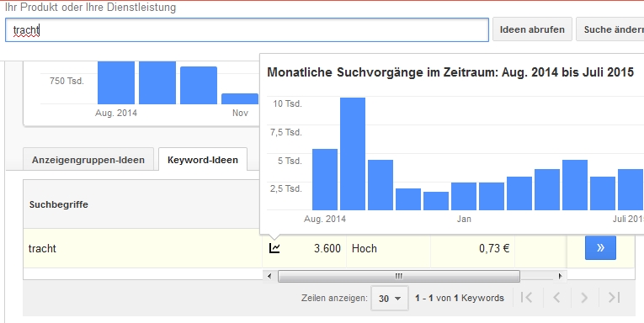Image resolution: width=644 pixels, height=323 pixels.
Task: Click the Aug. 2014 bar in background chart
Action: click(x=116, y=82)
